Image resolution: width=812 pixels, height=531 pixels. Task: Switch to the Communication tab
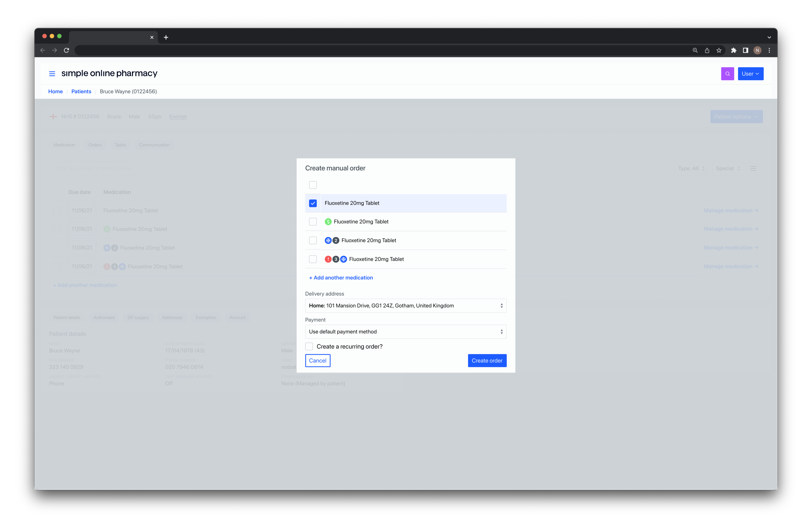154,145
